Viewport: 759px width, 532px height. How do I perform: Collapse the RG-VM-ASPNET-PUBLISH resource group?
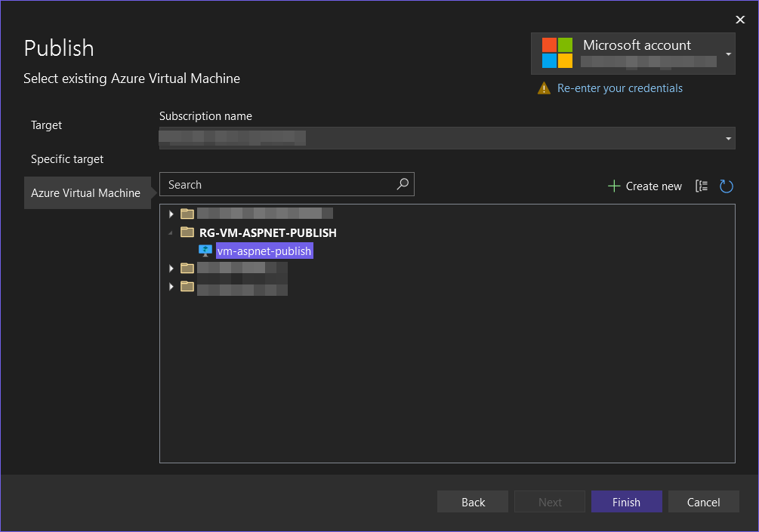pyautogui.click(x=171, y=233)
